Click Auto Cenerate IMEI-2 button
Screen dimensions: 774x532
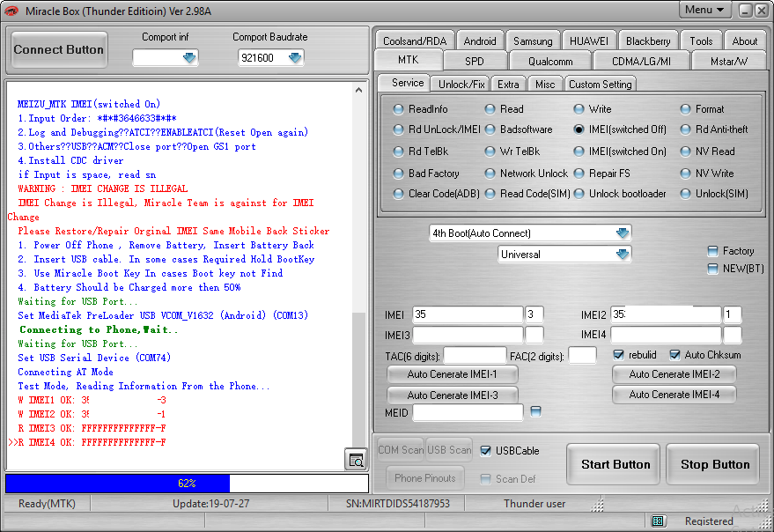point(674,374)
